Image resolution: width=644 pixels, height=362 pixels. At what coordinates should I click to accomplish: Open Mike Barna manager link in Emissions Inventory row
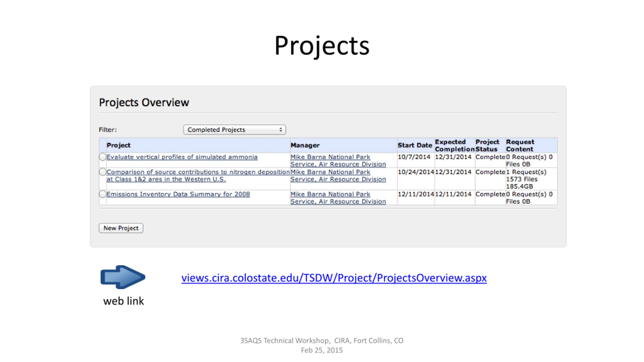338,198
